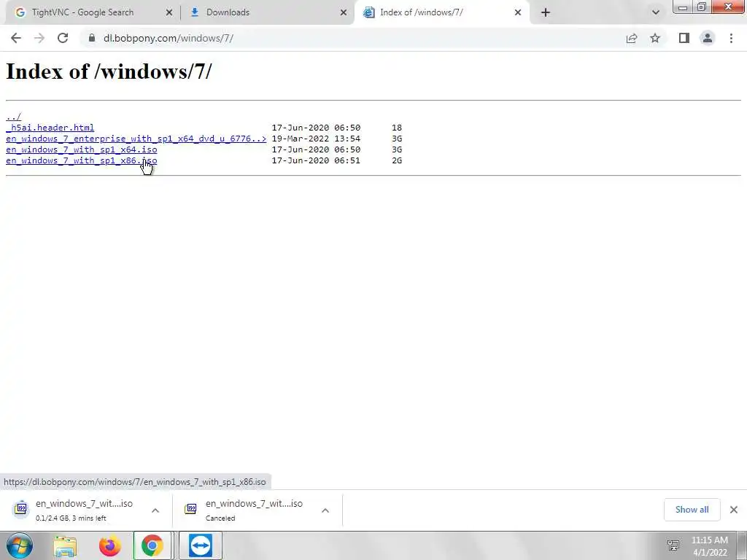Download en_windows_7_with_sp1_x64.iso link
Screen dimensions: 747x560
click(82, 149)
